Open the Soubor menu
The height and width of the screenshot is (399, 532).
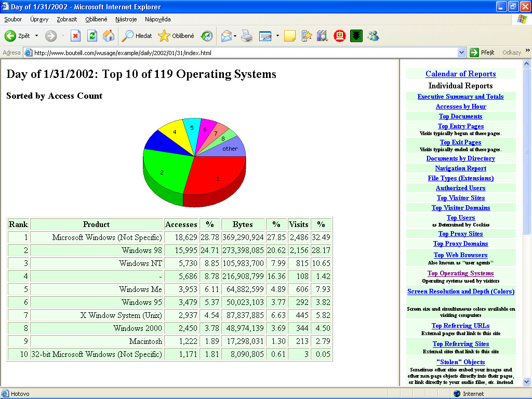point(13,19)
